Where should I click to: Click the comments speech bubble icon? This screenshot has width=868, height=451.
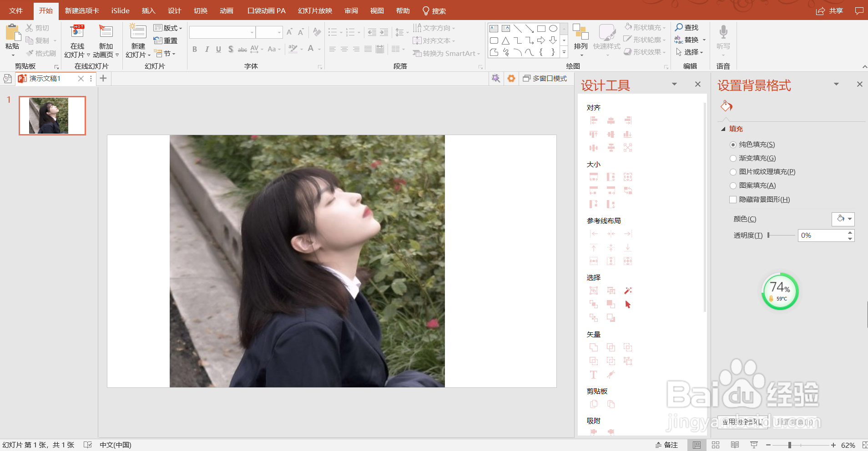click(859, 11)
